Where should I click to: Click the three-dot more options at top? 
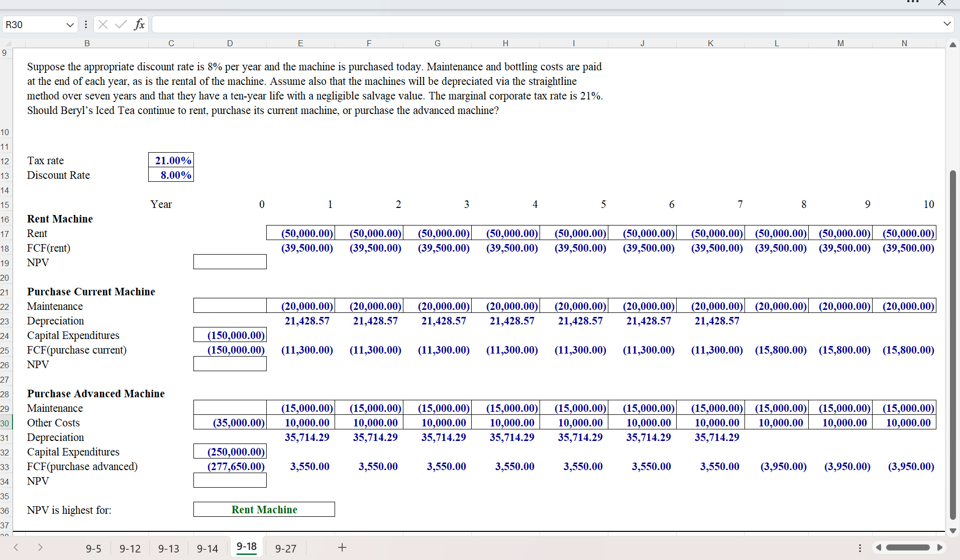pos(913,3)
